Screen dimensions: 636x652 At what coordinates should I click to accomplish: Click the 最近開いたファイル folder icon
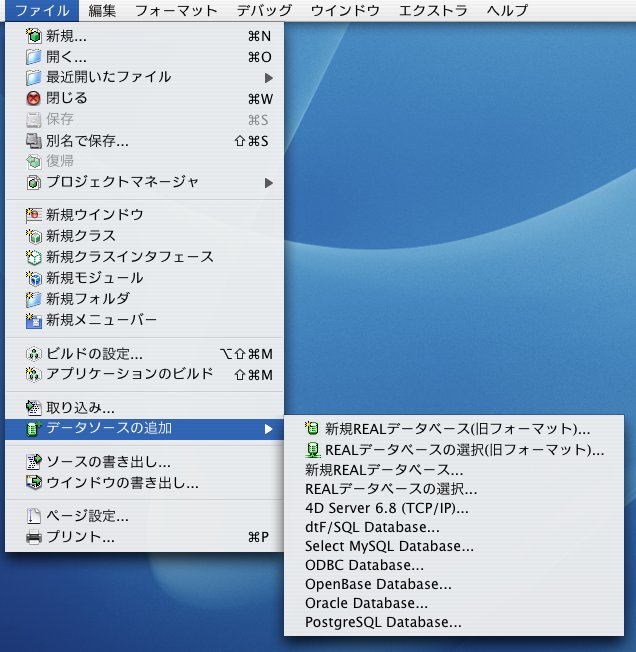(34, 77)
